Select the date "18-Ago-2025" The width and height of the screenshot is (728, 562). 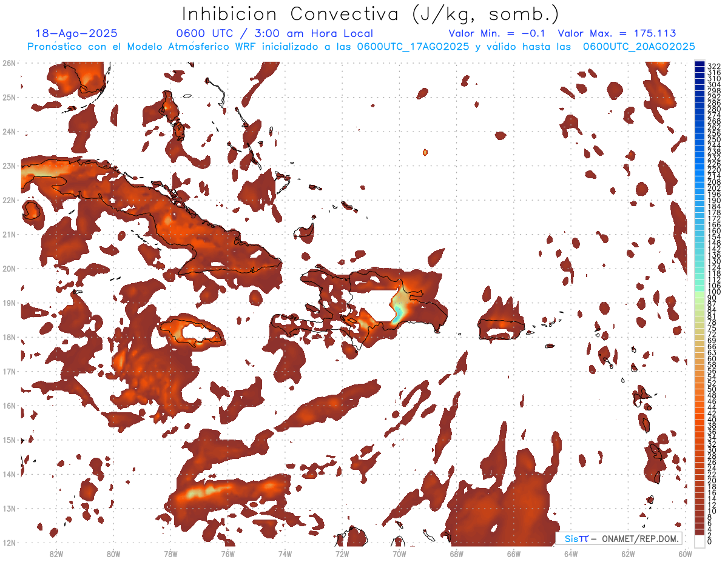(76, 34)
